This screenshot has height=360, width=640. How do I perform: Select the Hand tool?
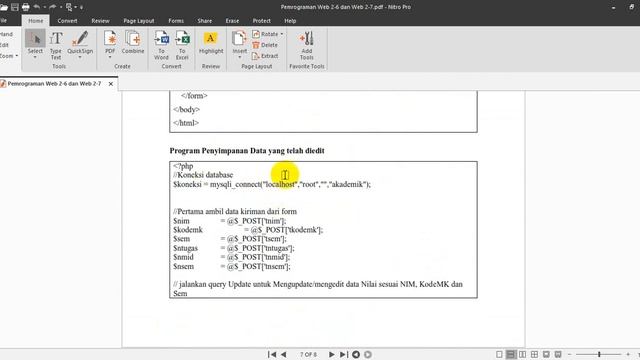click(6, 34)
